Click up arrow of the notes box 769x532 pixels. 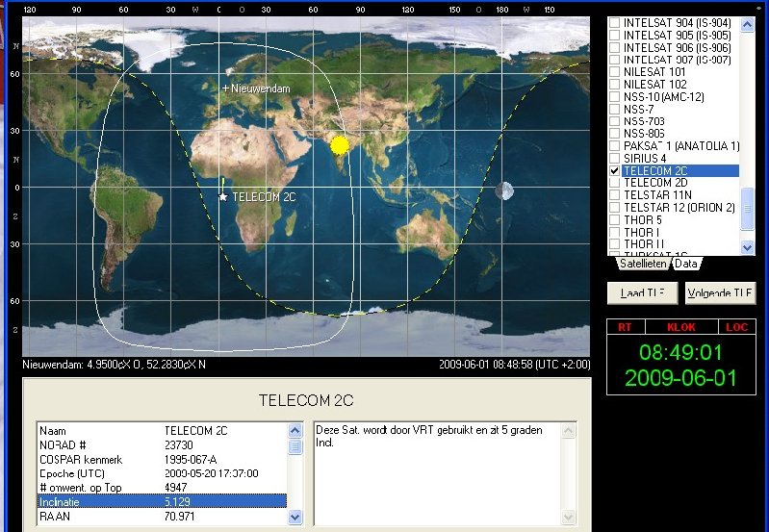pyautogui.click(x=568, y=430)
